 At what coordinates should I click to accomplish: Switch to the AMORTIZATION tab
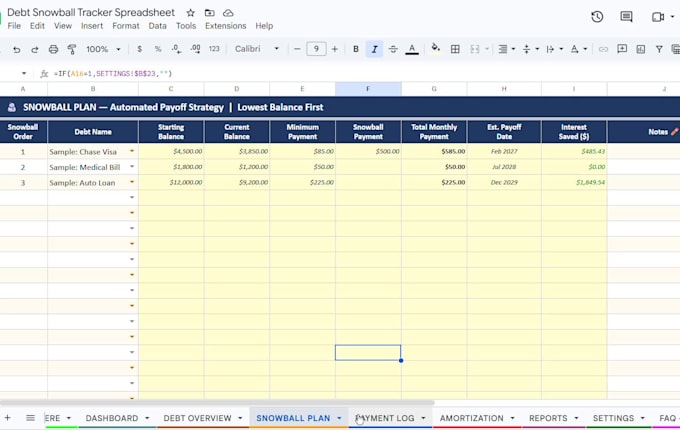click(471, 418)
